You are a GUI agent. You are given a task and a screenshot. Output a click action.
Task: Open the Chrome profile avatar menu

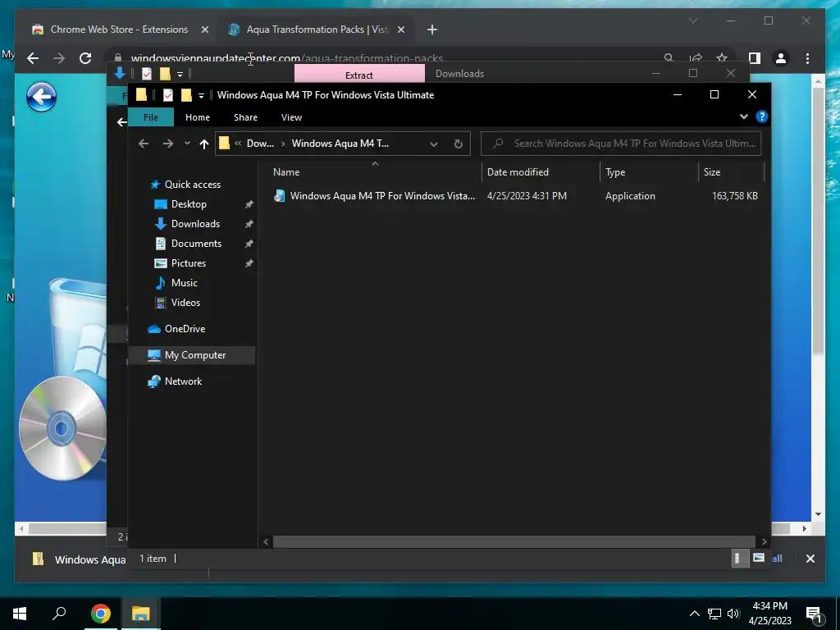pos(781,58)
